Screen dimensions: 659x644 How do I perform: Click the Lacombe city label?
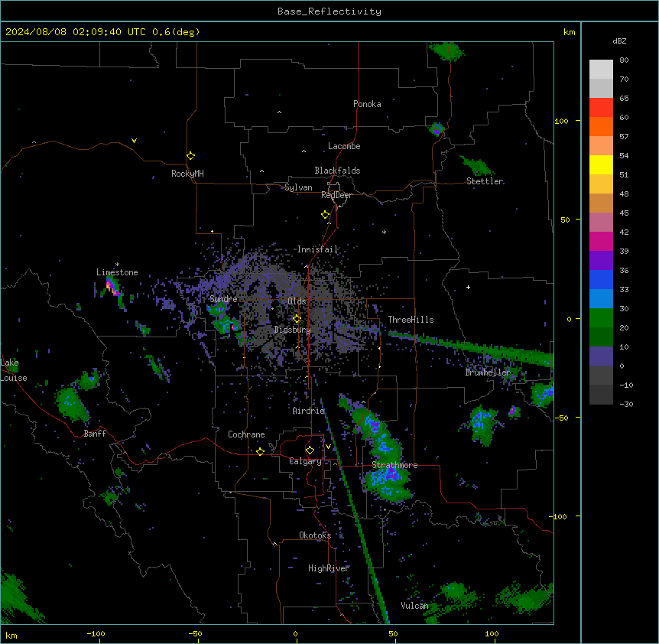(344, 146)
